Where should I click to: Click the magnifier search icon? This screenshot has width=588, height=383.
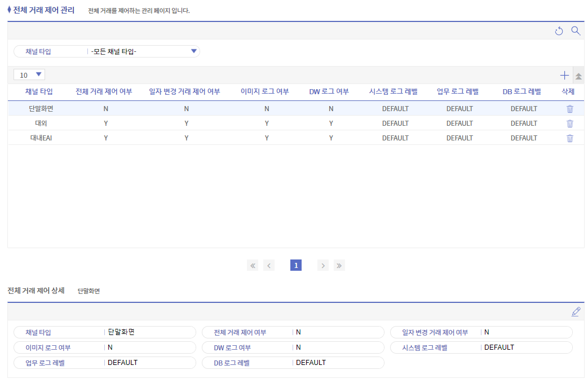click(576, 31)
